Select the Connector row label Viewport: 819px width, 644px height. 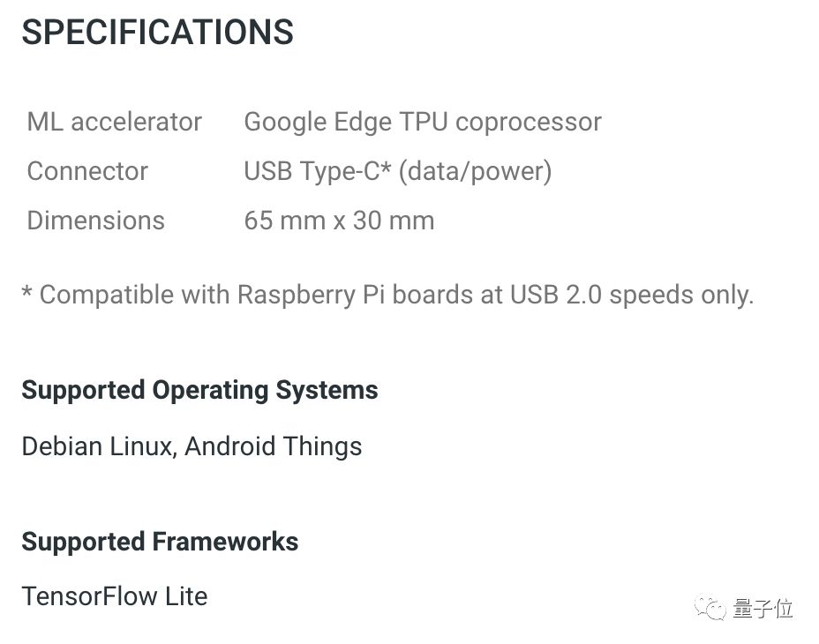point(87,171)
